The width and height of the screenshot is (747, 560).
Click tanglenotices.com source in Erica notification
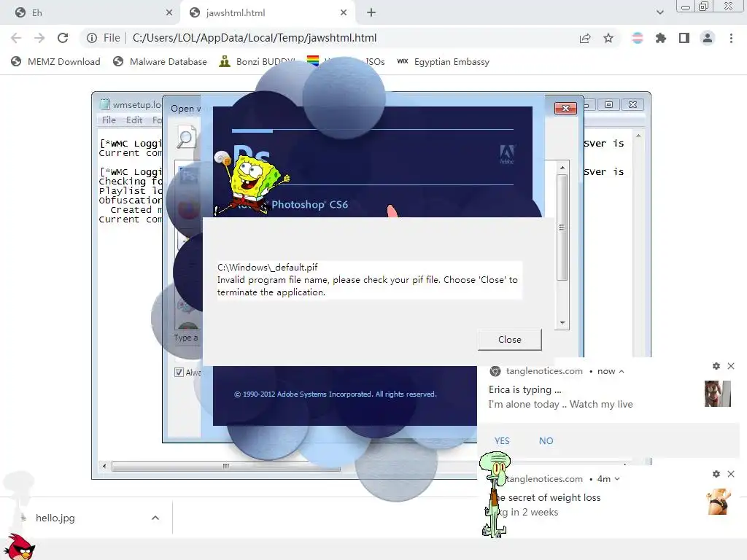click(544, 371)
